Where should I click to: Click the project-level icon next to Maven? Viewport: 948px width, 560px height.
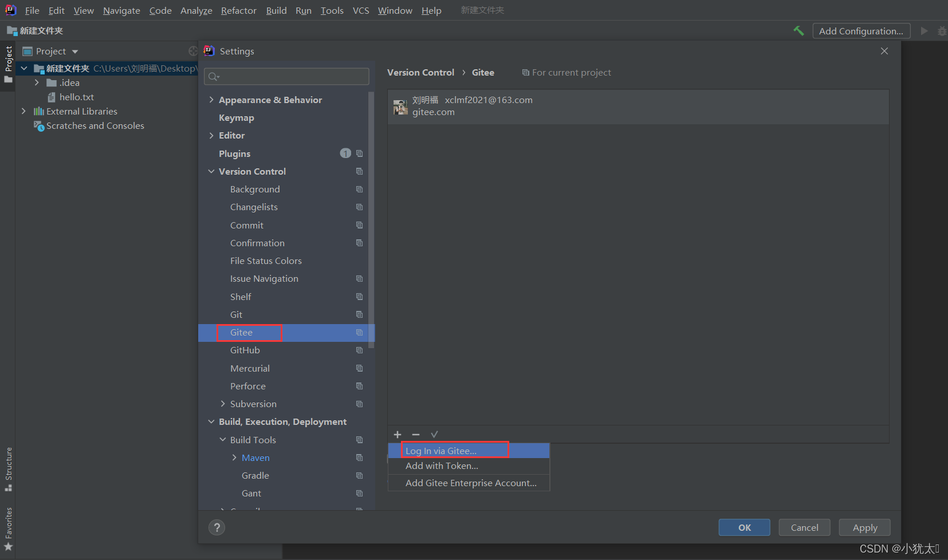tap(359, 458)
